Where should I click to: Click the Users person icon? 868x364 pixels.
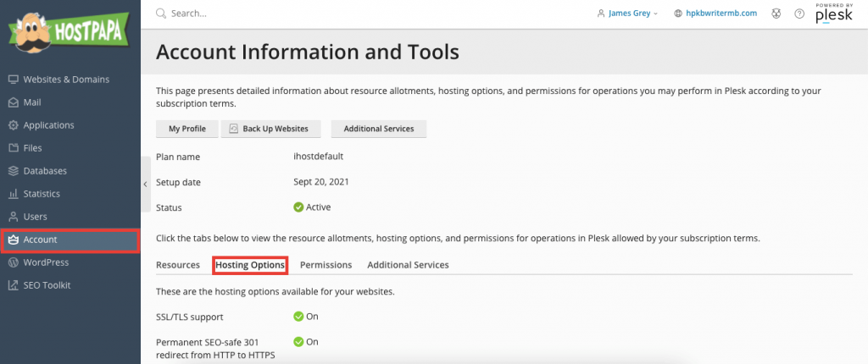point(14,217)
